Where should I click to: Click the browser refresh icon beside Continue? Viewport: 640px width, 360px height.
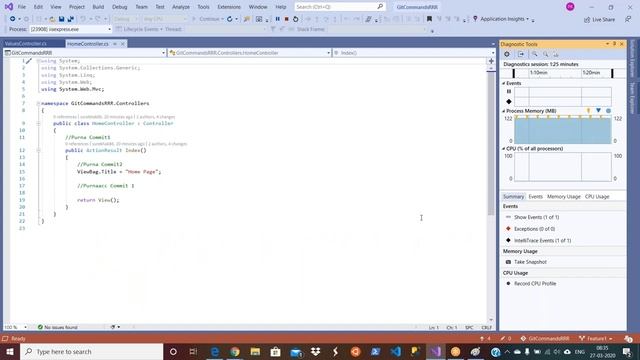pos(229,19)
